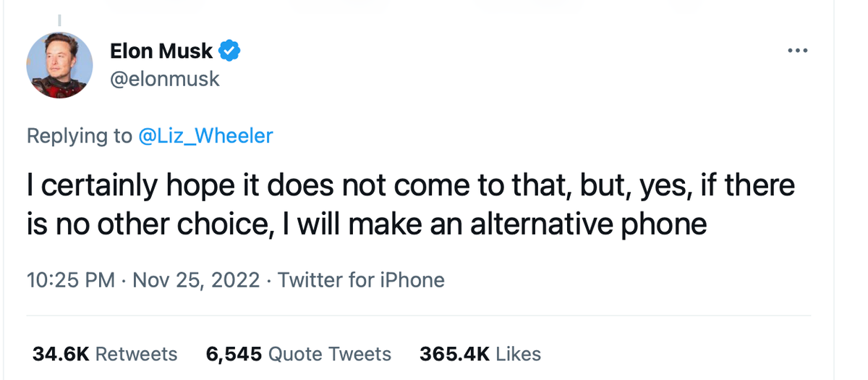
Task: Click the 6,545 quote count number
Action: [x=234, y=354]
